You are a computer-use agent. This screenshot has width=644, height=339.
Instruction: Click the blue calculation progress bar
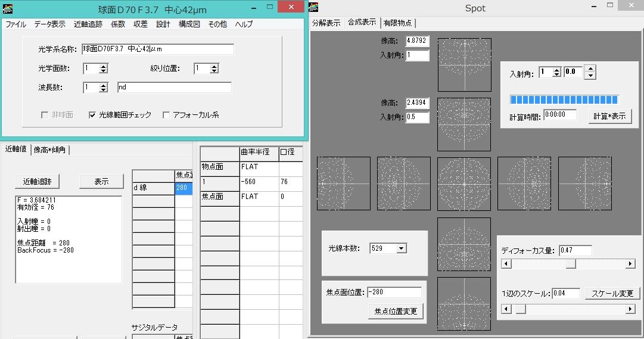564,100
